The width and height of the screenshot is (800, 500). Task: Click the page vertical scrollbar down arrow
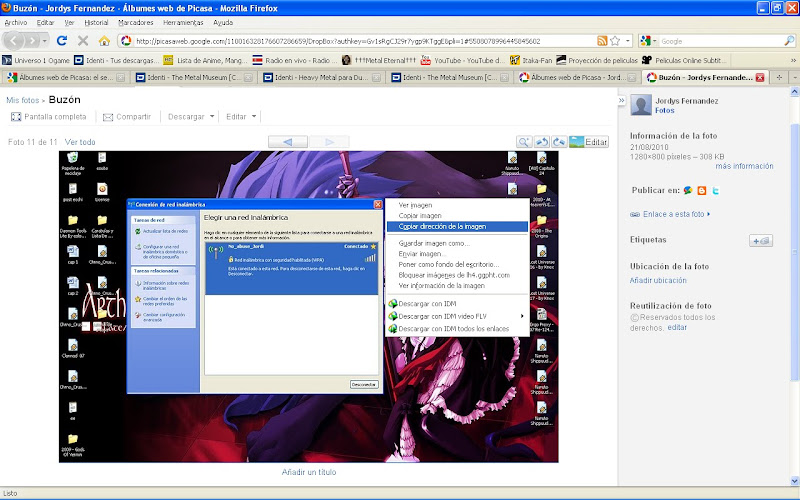point(794,480)
